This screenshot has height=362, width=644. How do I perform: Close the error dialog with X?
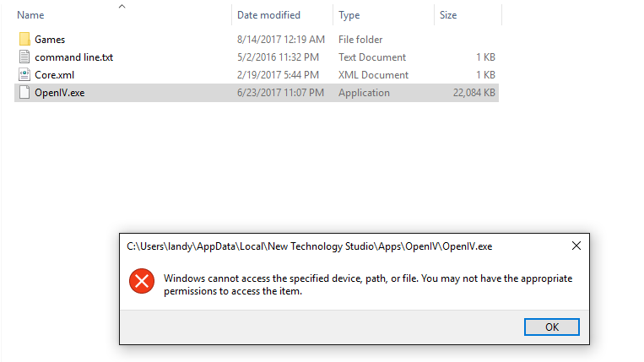(576, 246)
